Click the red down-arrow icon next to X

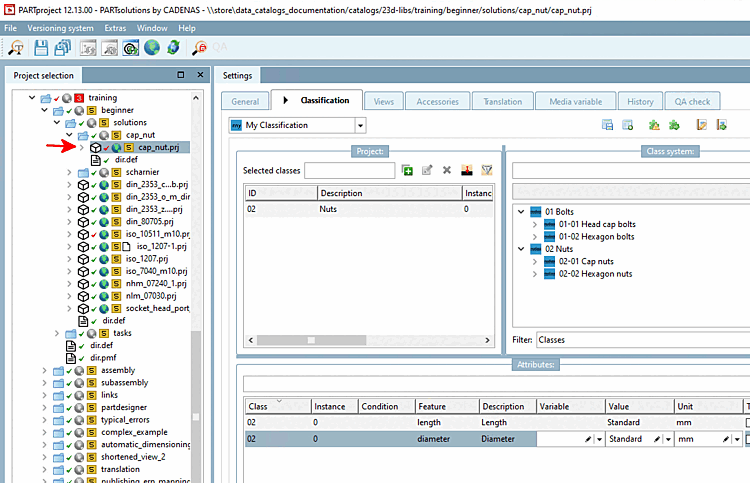click(467, 170)
